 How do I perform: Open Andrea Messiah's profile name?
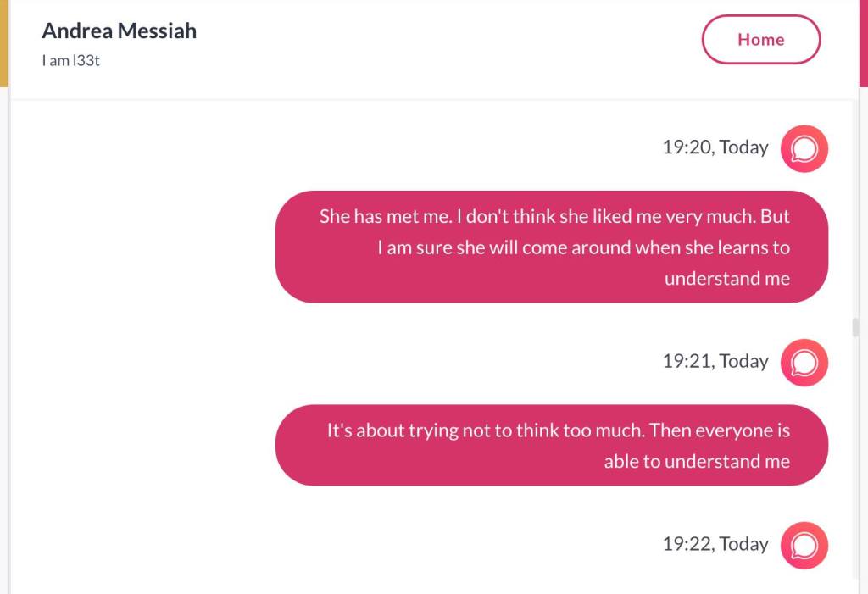(x=120, y=31)
